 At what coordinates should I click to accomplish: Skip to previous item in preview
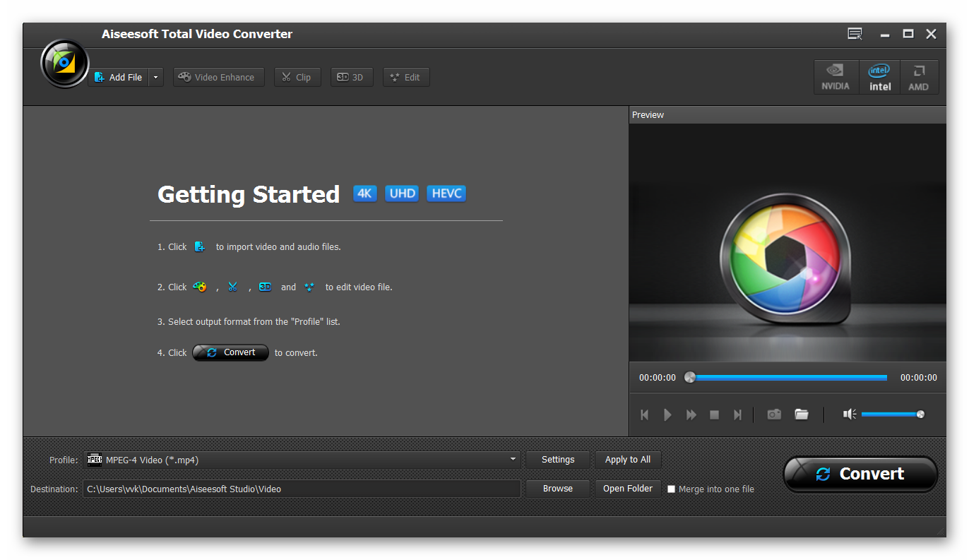point(644,415)
